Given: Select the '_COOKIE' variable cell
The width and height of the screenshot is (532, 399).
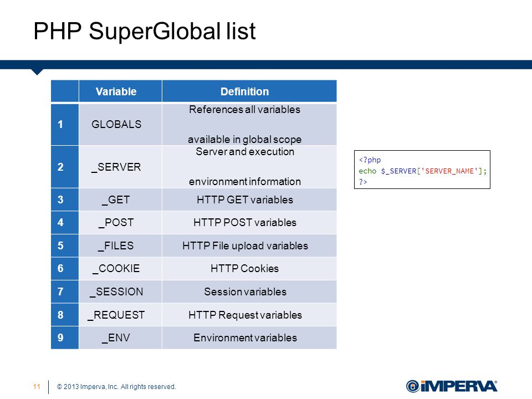Looking at the screenshot, I should [120, 268].
